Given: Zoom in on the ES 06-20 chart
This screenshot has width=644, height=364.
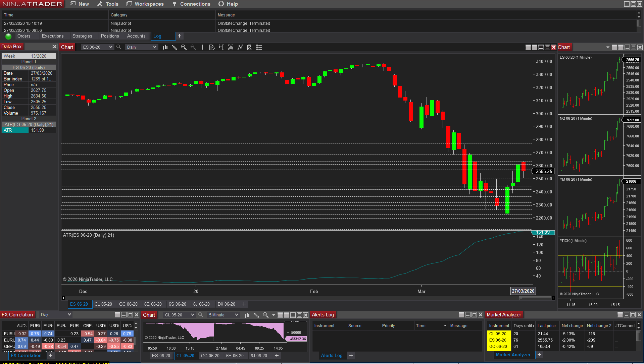Looking at the screenshot, I should coord(184,47).
